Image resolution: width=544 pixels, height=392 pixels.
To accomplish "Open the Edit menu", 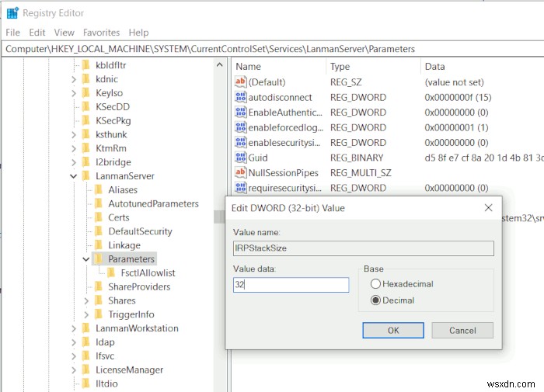I will [x=37, y=33].
